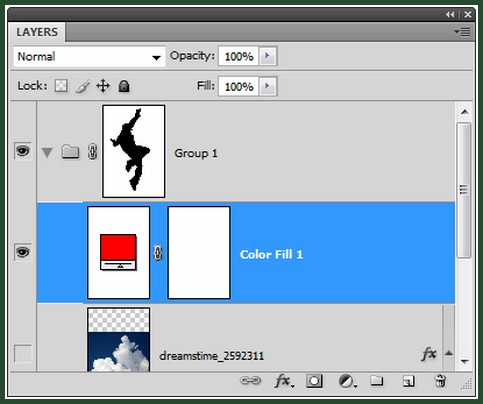Toggle lock all padlock icon
Viewport: 483px width, 404px height.
(124, 86)
